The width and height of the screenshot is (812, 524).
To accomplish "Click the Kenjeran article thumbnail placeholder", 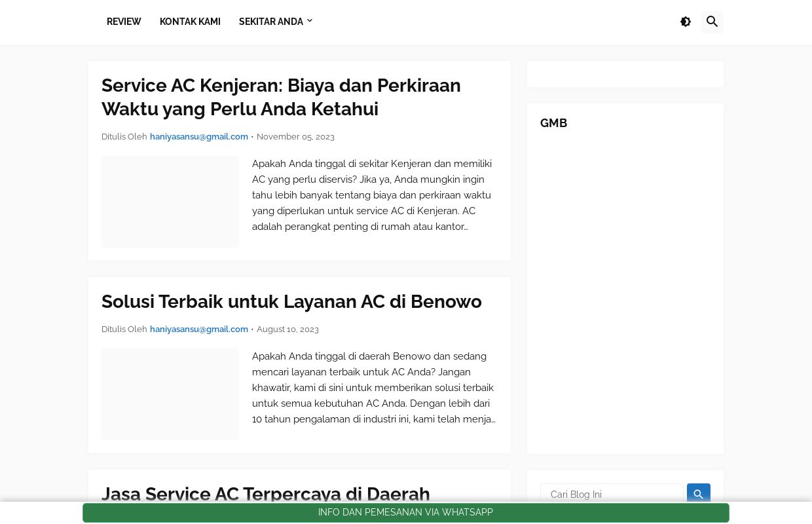I will point(170,202).
